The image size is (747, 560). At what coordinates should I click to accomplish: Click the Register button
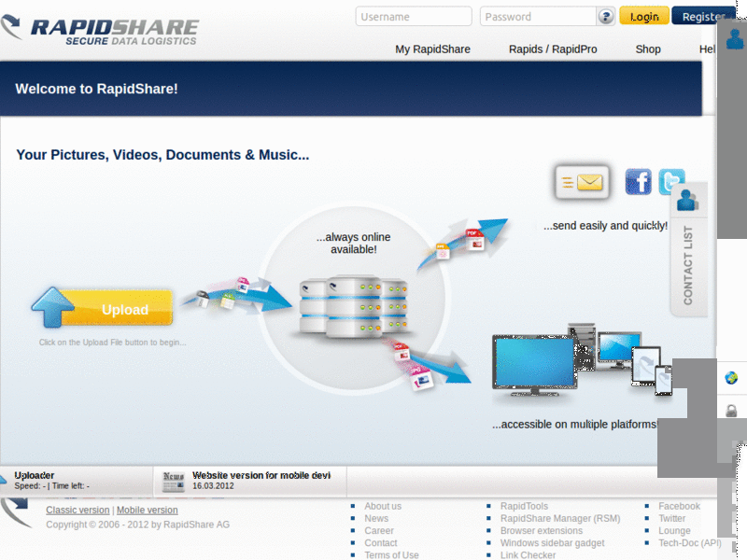tap(703, 17)
